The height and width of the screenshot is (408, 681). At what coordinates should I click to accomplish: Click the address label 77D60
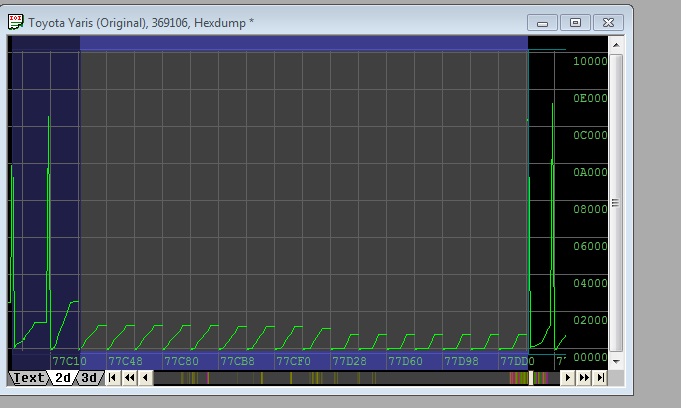(405, 361)
